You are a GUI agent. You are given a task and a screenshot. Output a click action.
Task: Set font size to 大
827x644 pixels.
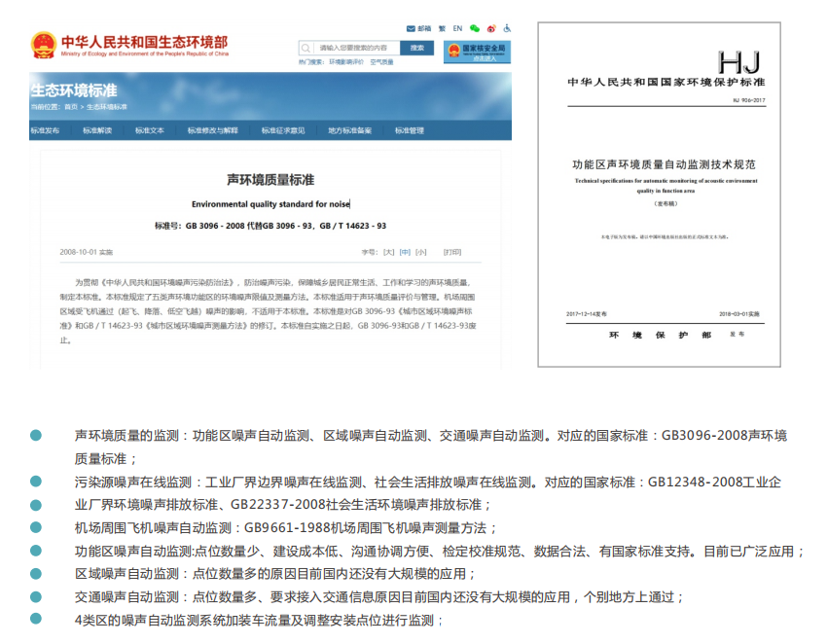[389, 252]
